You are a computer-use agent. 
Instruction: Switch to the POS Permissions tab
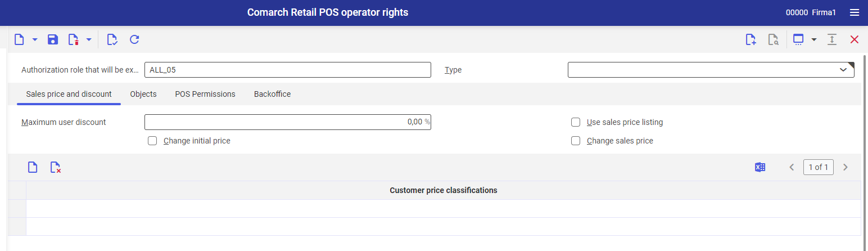point(205,94)
